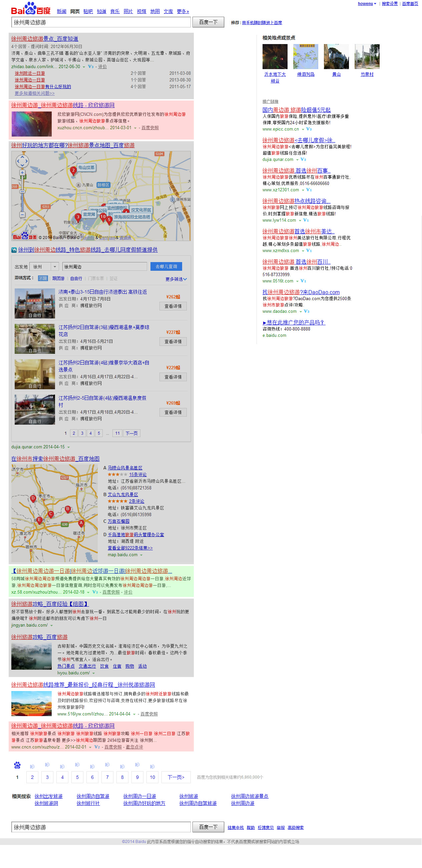Open 15条评论 reviews link

coord(138,475)
